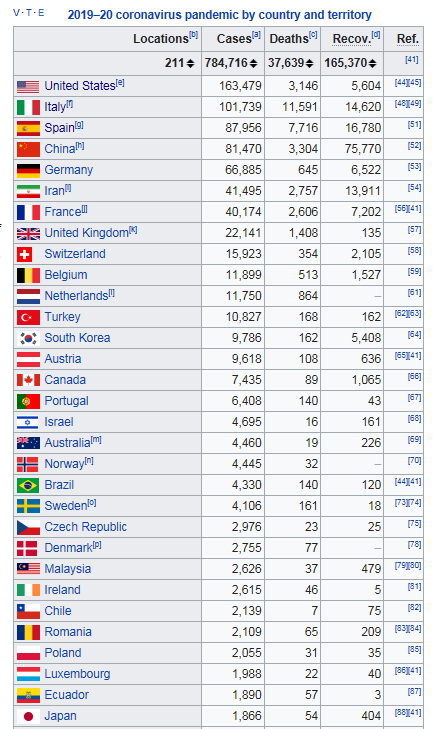Open the E (edit) template link

point(41,13)
